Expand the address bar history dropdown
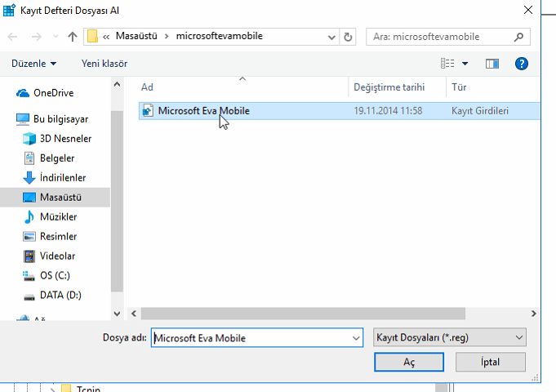 click(x=331, y=37)
